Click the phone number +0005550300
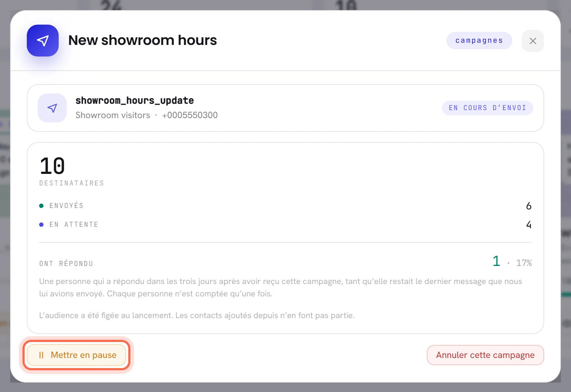The image size is (571, 392). point(190,115)
